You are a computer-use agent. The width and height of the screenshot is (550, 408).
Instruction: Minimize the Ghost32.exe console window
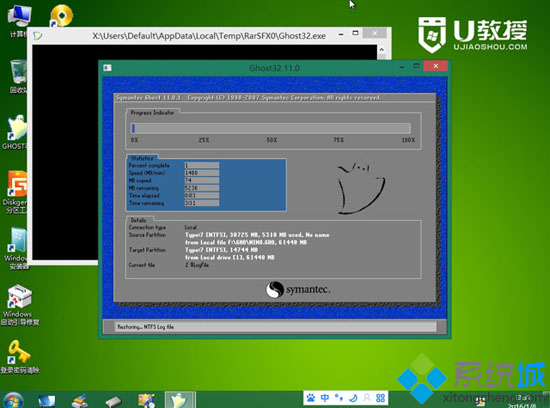click(341, 34)
